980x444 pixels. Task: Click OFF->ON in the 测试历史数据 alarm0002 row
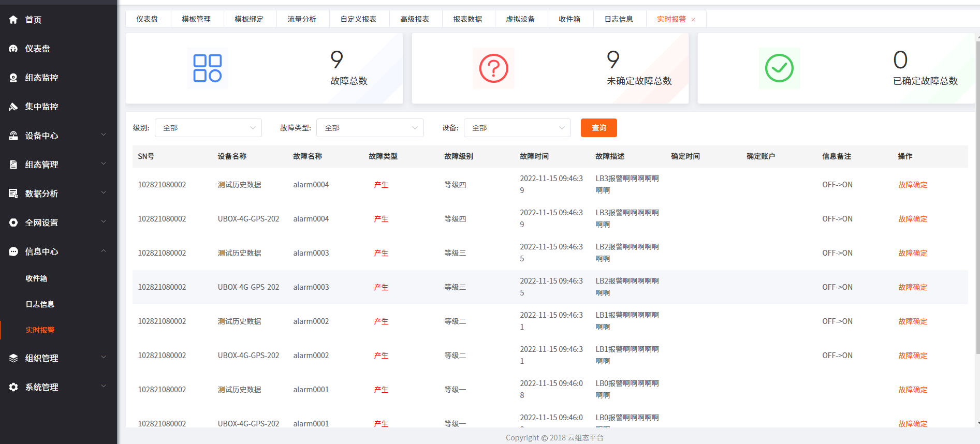pyautogui.click(x=837, y=321)
